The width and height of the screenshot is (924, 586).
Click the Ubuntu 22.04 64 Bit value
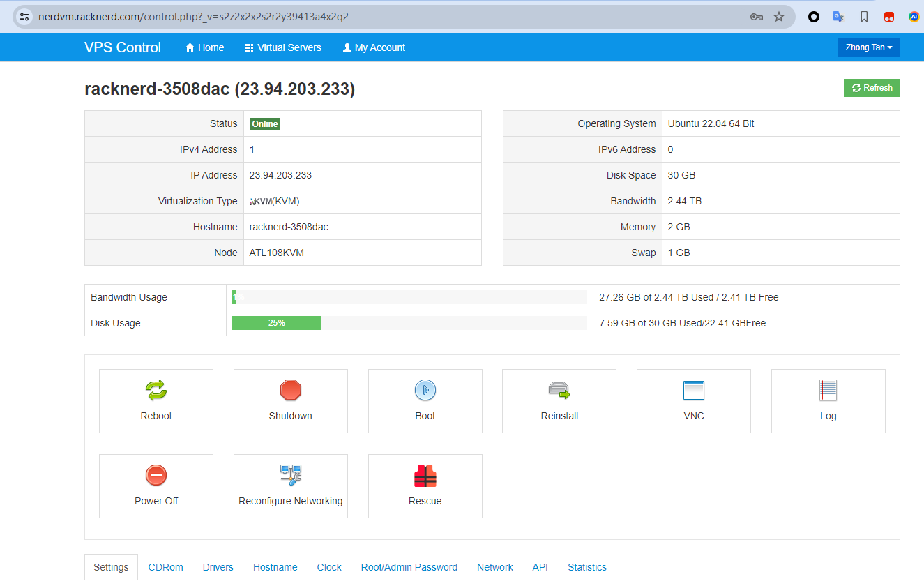(x=711, y=123)
